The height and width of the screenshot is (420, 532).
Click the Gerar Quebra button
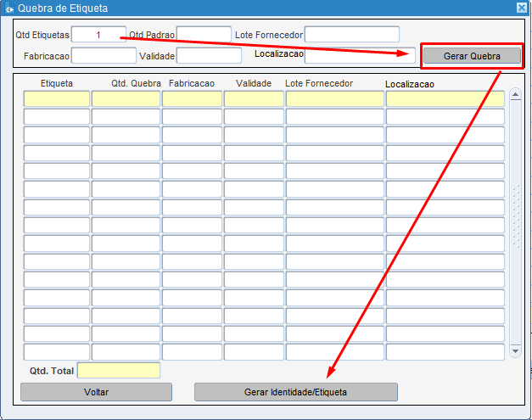472,56
